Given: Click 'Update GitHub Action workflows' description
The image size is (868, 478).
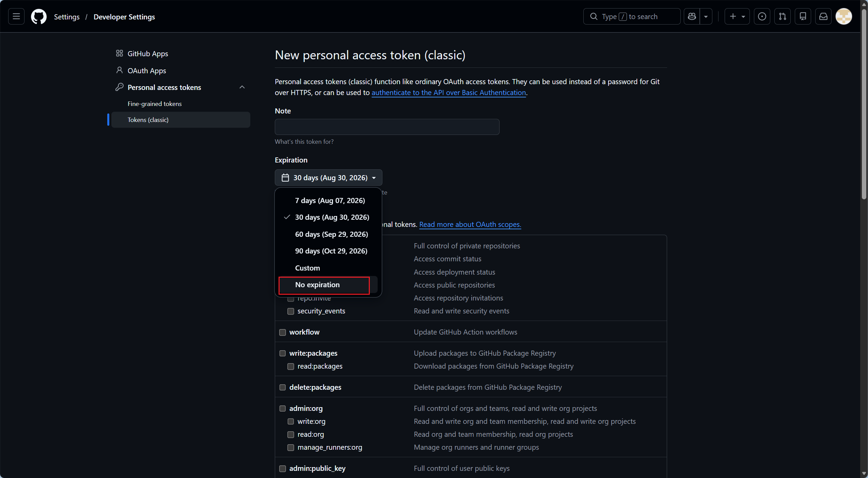Looking at the screenshot, I should 465,332.
